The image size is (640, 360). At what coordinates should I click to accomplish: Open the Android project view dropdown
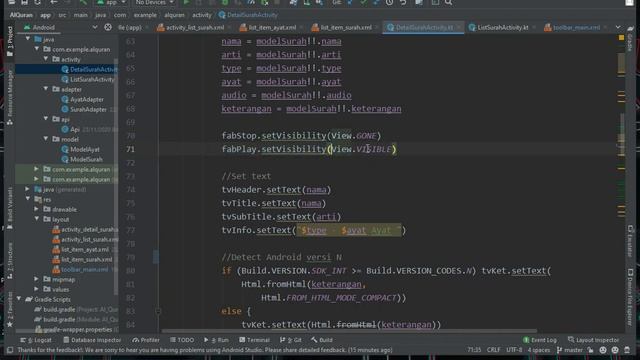click(x=60, y=27)
